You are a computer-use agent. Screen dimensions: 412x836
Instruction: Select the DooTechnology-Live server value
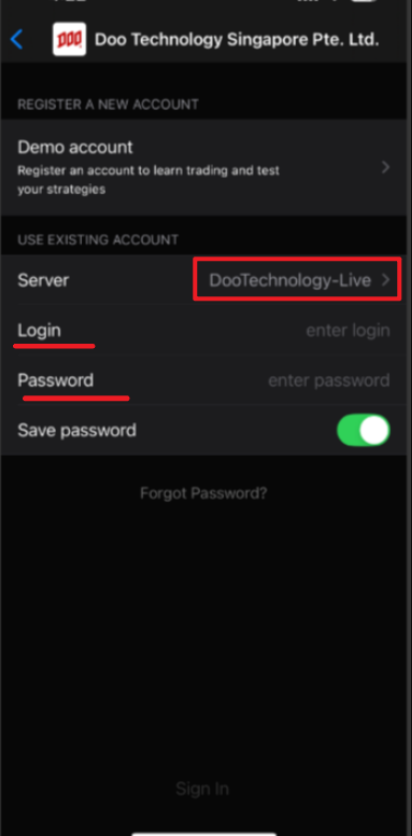click(290, 280)
